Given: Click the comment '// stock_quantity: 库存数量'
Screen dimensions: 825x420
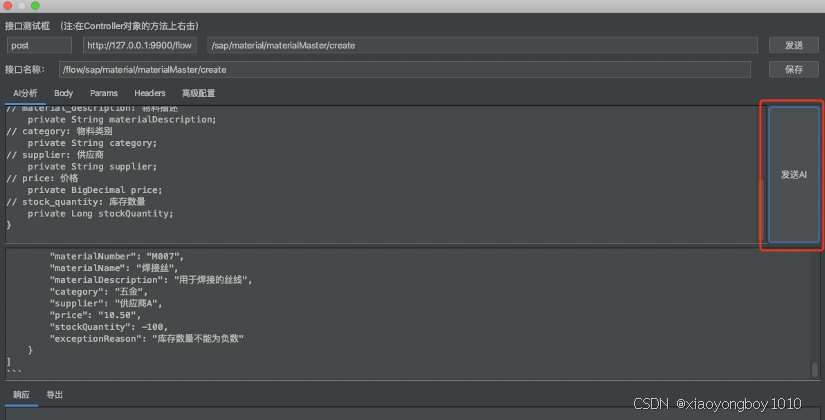Looking at the screenshot, I should (x=75, y=202).
